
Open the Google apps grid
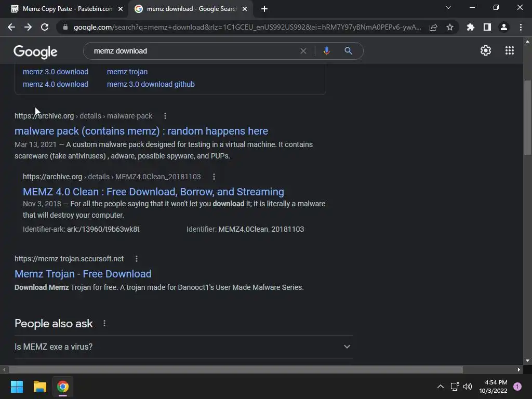(x=510, y=50)
